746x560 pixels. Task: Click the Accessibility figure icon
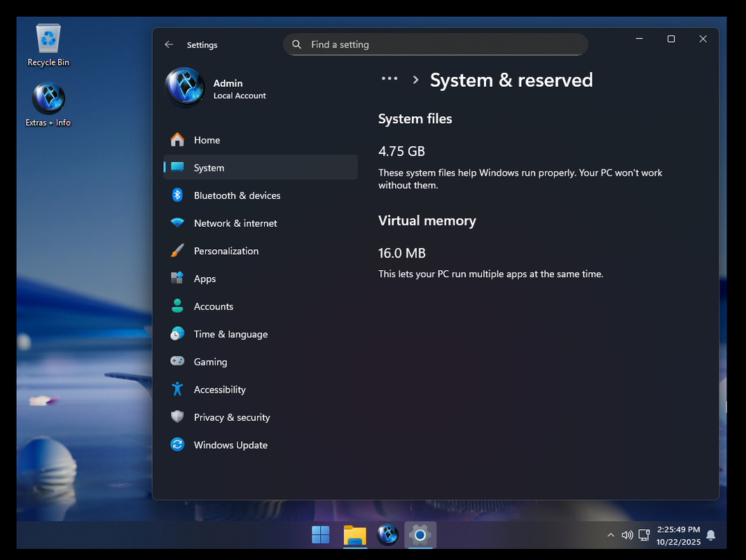tap(177, 389)
